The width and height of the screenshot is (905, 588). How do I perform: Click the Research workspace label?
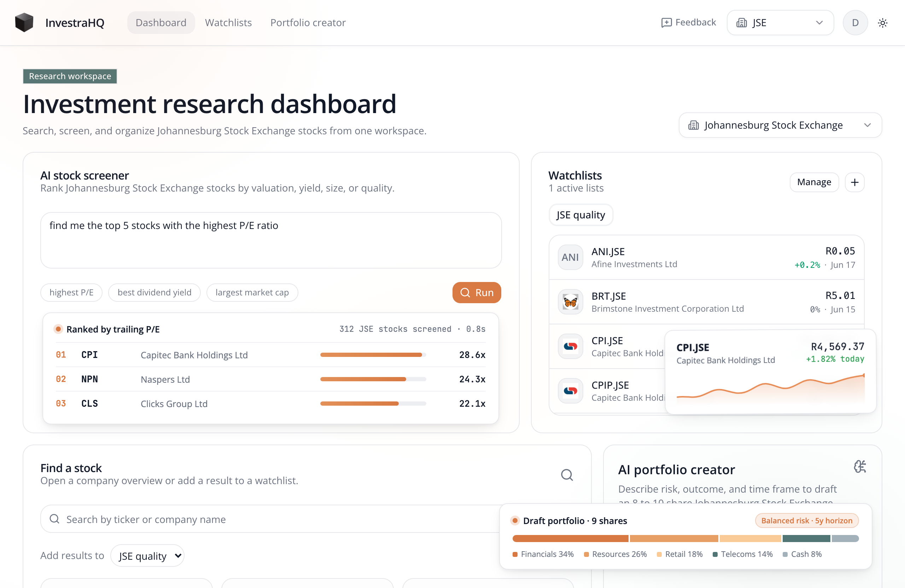pos(70,76)
